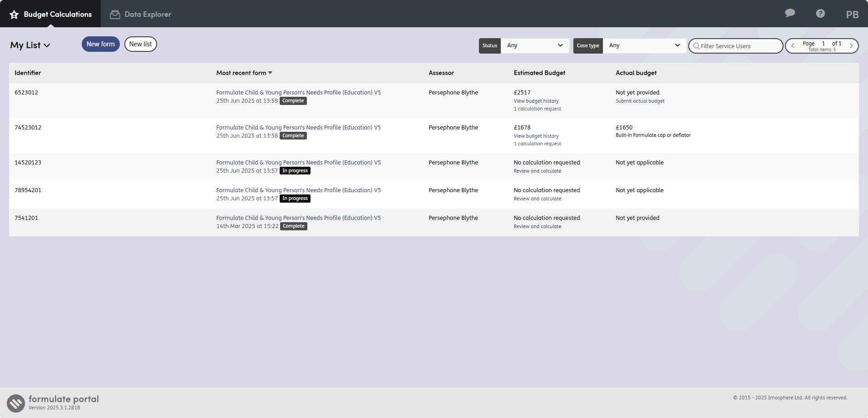Click the Most recent form sort arrow
This screenshot has width=868, height=418.
tap(270, 73)
